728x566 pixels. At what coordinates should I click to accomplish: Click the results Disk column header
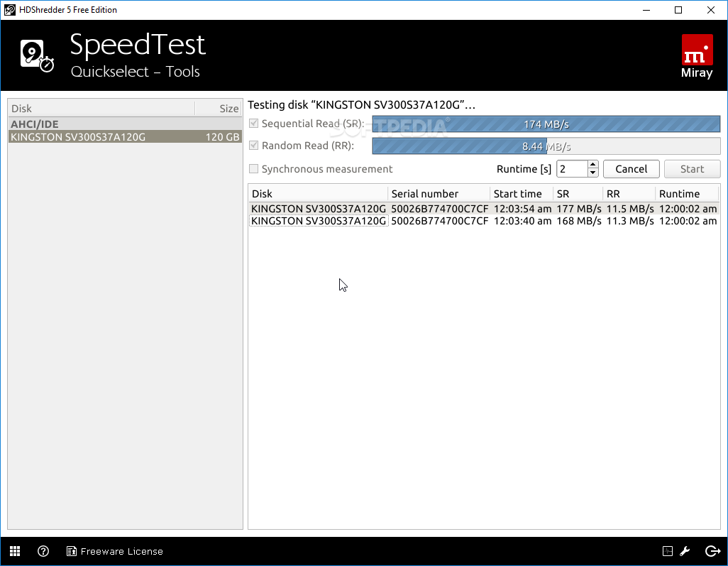pos(318,194)
